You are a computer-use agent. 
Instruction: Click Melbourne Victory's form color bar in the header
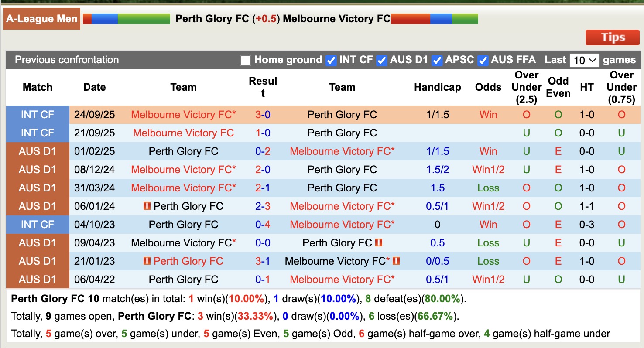click(435, 18)
